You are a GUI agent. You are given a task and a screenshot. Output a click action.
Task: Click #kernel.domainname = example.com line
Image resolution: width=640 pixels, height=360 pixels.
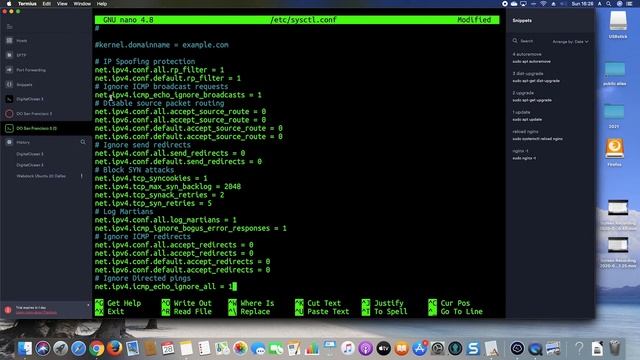[162, 45]
